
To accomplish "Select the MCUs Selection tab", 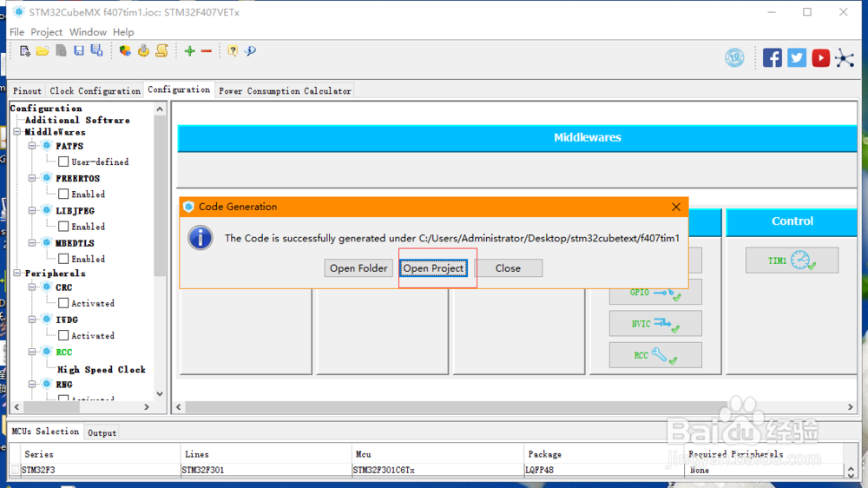I will [x=45, y=431].
